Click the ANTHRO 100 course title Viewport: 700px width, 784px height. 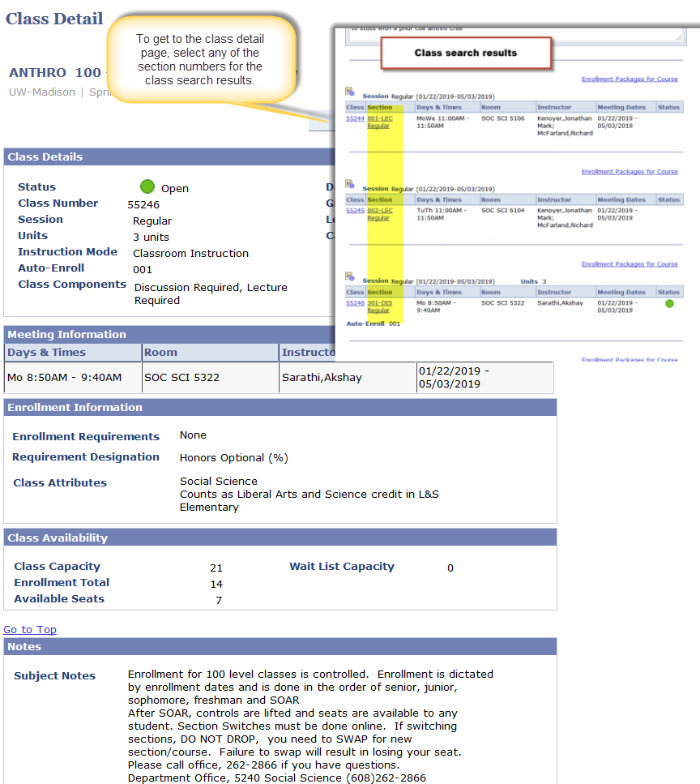click(55, 72)
